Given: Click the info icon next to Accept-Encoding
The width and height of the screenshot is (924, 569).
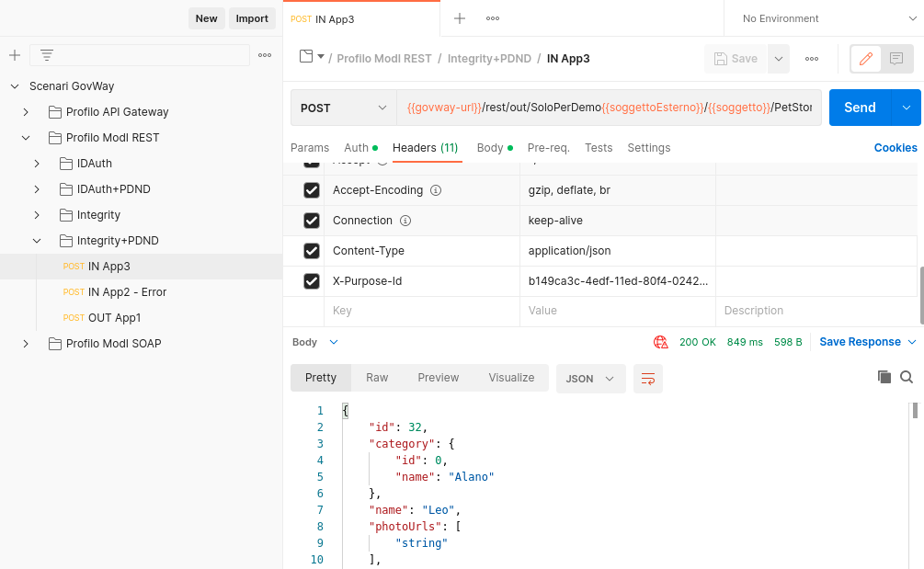Looking at the screenshot, I should pos(436,190).
